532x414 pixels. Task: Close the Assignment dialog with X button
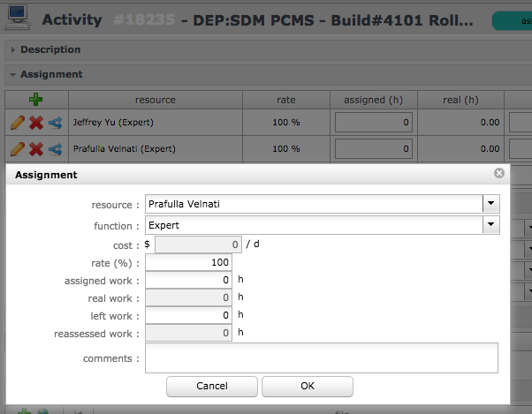point(499,175)
